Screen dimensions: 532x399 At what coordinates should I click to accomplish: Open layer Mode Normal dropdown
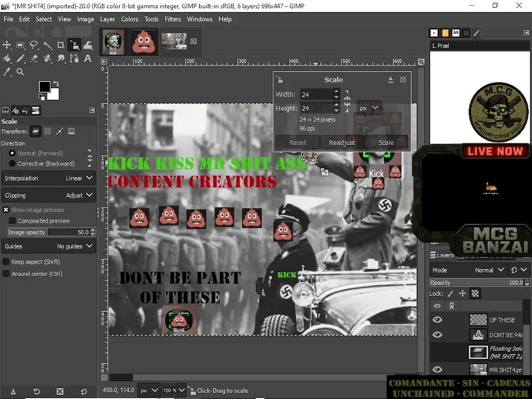(x=468, y=270)
